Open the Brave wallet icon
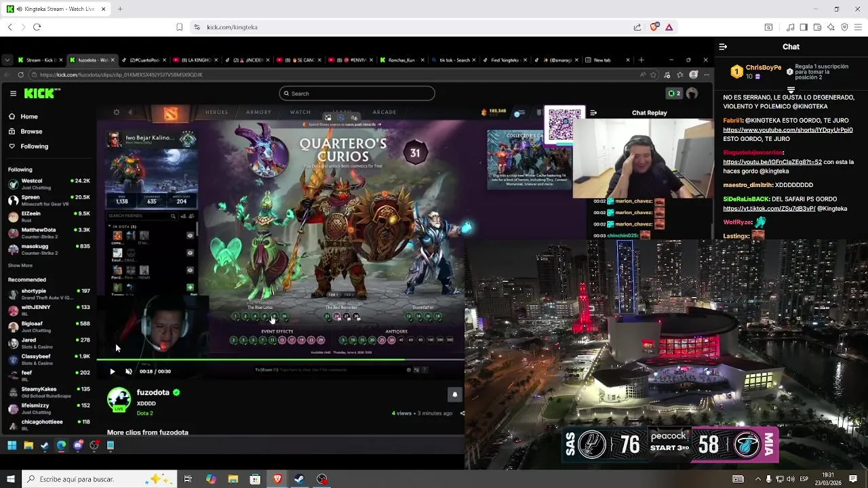 (x=817, y=27)
